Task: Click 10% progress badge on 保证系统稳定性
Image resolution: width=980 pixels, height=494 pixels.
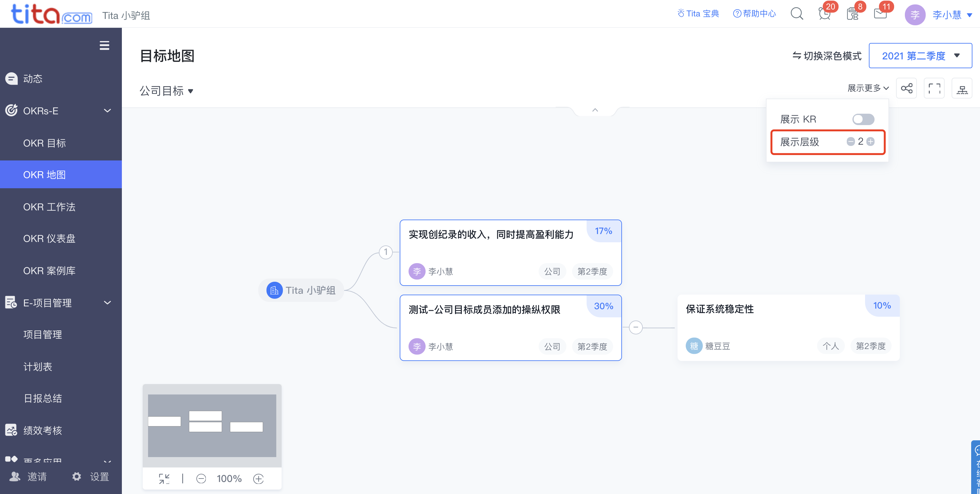Action: (882, 306)
